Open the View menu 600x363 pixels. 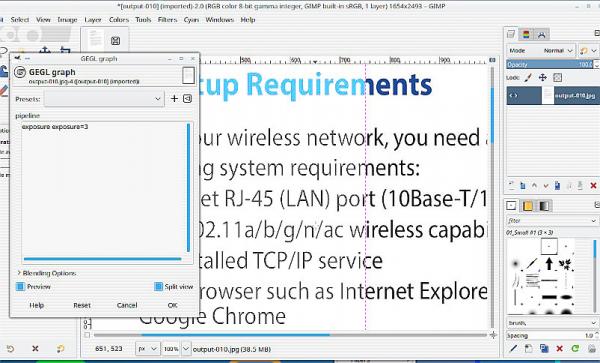(x=43, y=20)
